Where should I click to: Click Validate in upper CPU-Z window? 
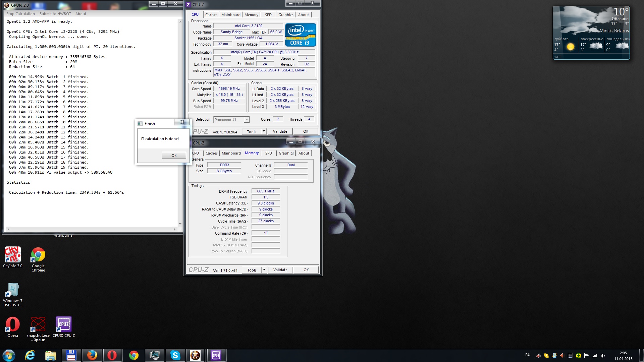pyautogui.click(x=280, y=132)
